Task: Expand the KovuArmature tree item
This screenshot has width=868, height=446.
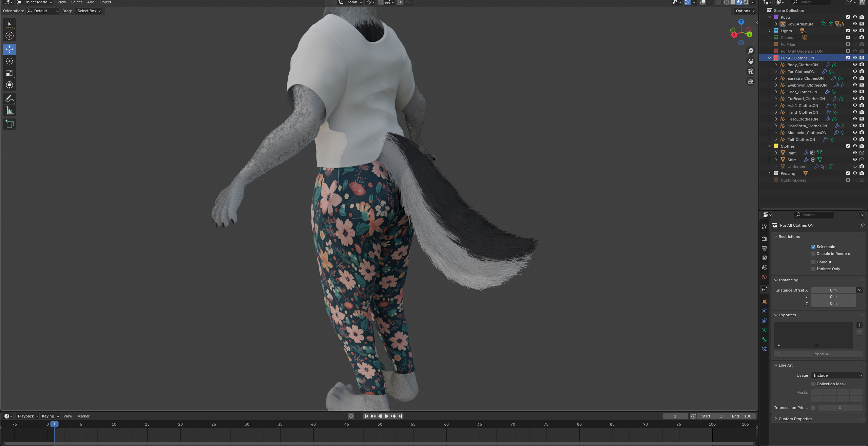Action: pos(776,24)
